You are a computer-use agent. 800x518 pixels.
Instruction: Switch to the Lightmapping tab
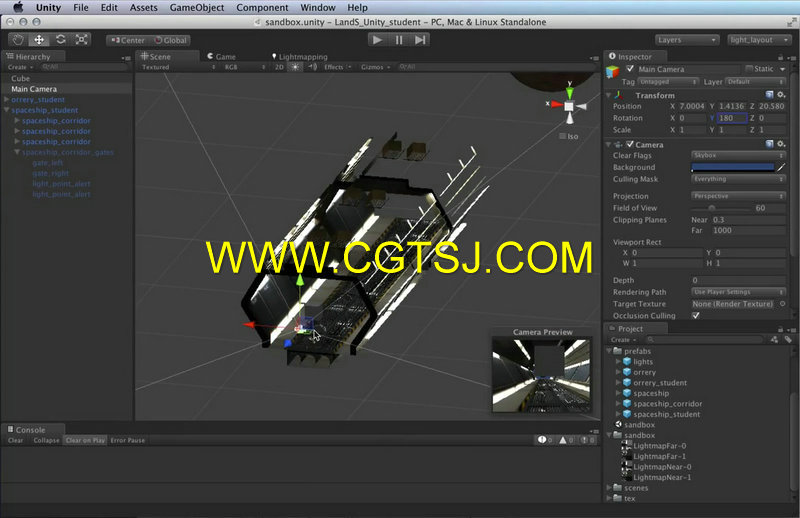[299, 57]
